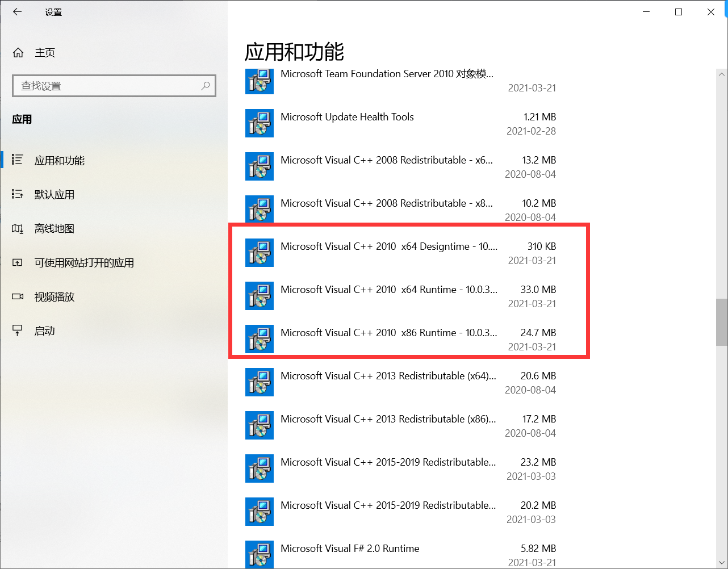728x569 pixels.
Task: Select the 应用和功能 sidebar icon
Action: [x=18, y=160]
